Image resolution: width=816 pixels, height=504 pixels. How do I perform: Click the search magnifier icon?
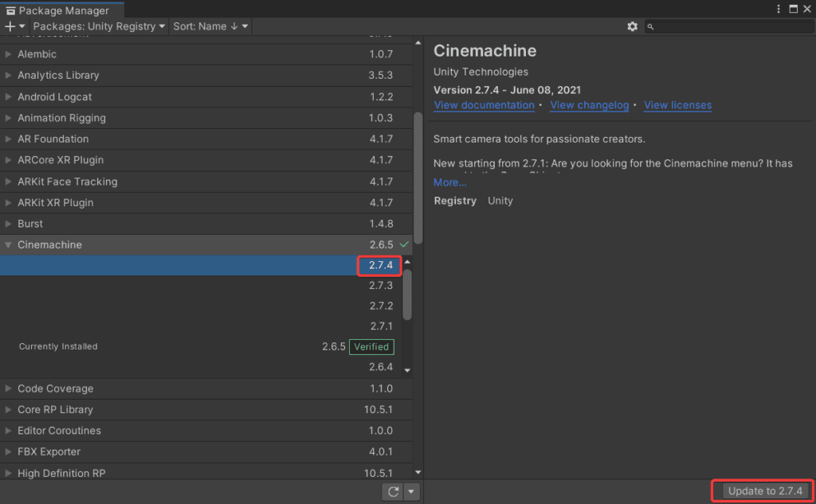(x=650, y=26)
